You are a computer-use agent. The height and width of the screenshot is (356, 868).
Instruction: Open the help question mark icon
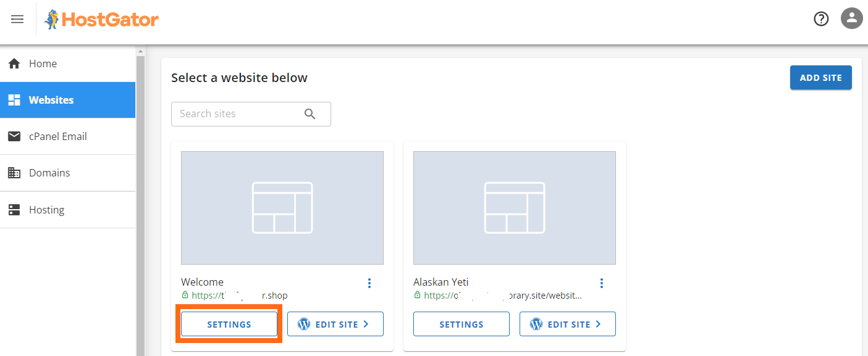(821, 19)
